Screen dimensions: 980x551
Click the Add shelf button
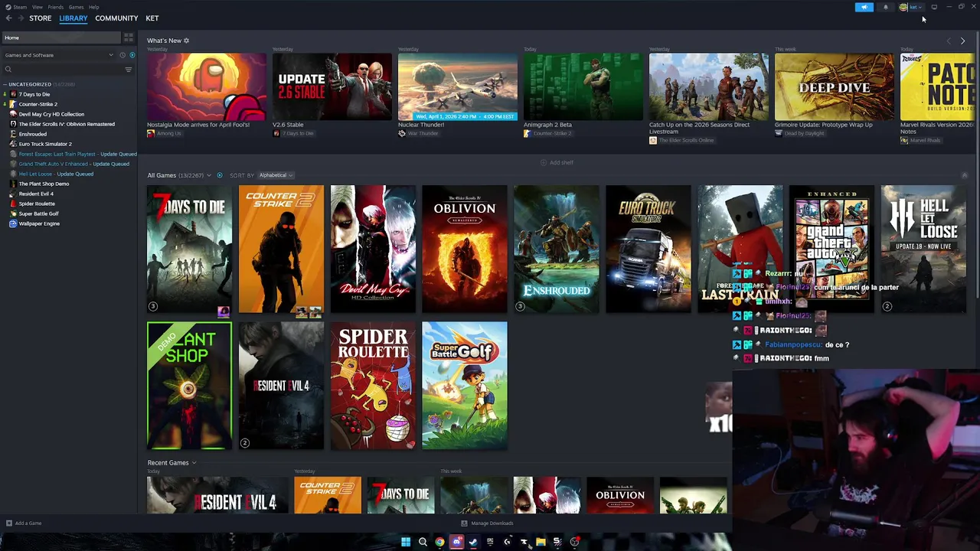pyautogui.click(x=557, y=162)
